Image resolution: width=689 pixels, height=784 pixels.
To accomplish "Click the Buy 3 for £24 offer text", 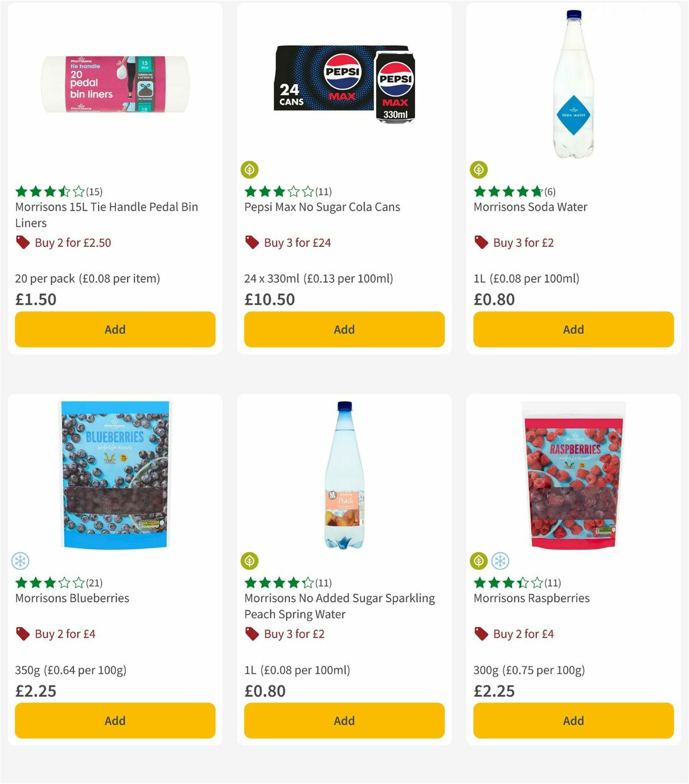I will [x=297, y=242].
